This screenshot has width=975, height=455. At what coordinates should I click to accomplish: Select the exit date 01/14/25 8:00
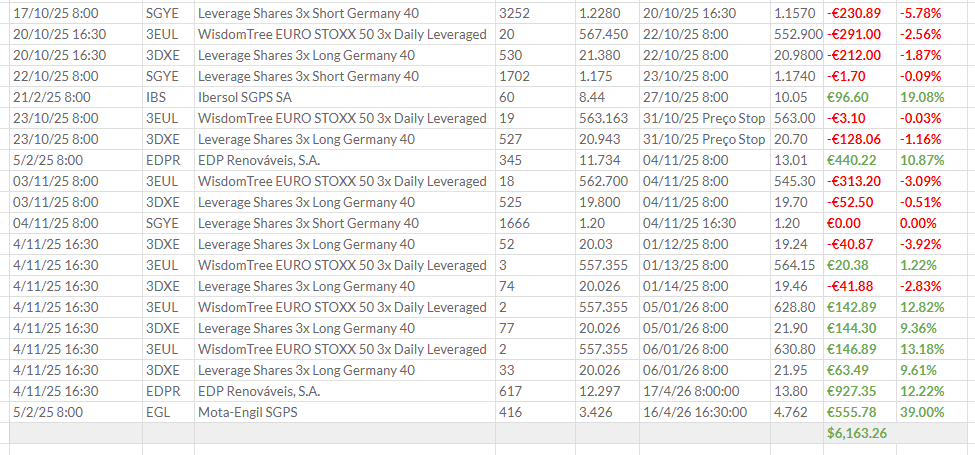click(x=705, y=286)
